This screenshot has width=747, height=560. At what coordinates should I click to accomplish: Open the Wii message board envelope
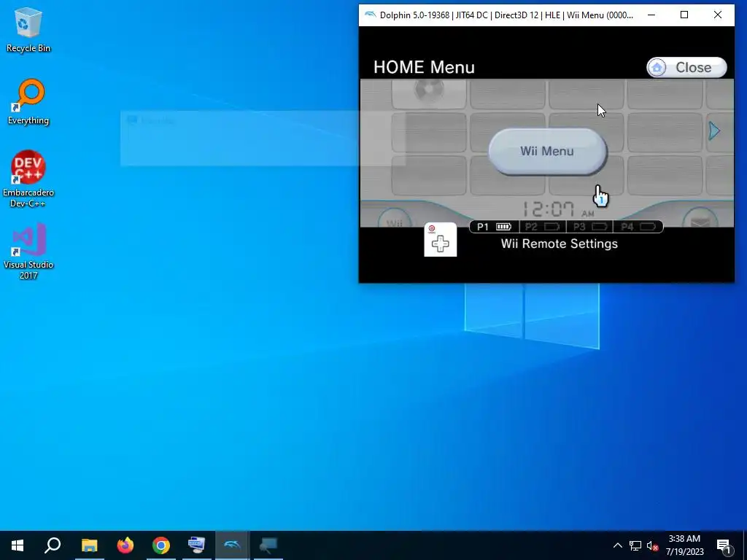click(700, 219)
